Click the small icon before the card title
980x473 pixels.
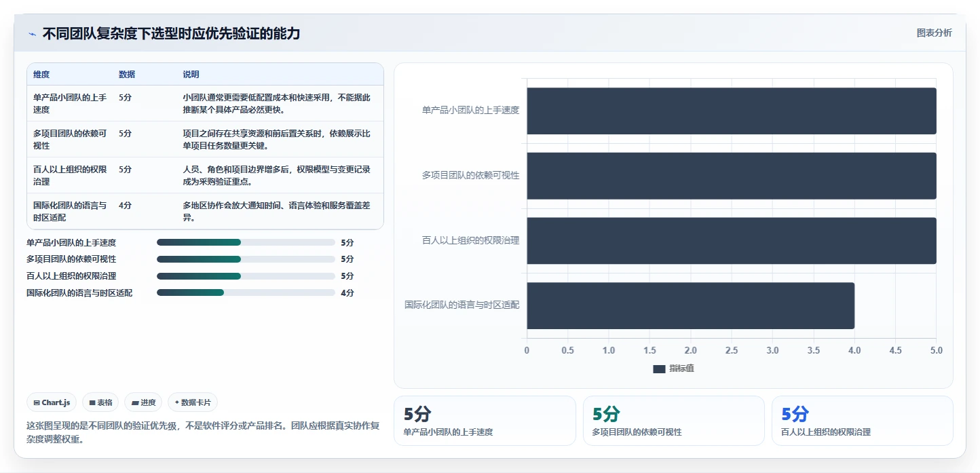click(32, 34)
